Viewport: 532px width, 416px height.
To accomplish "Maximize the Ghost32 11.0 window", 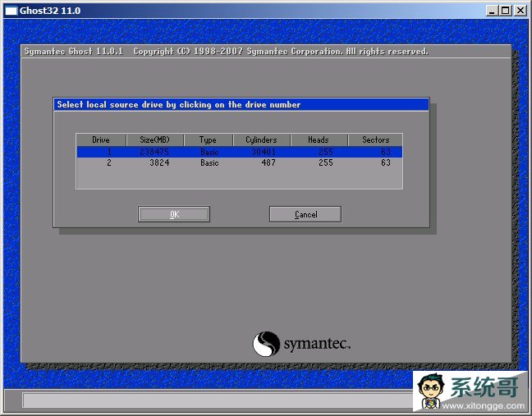I will click(506, 11).
